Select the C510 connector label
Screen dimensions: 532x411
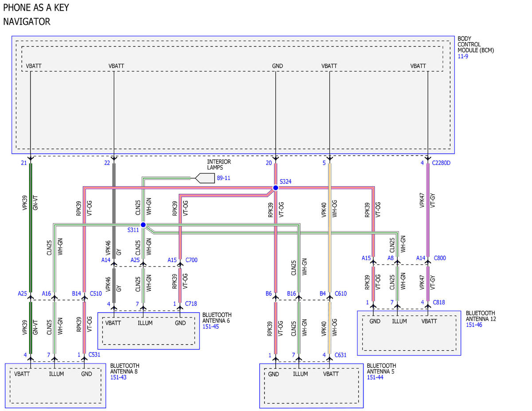point(96,294)
